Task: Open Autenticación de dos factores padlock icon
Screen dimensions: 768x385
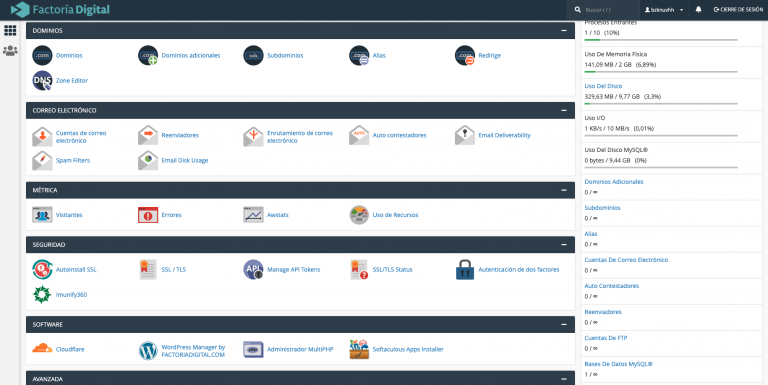Action: (465, 269)
